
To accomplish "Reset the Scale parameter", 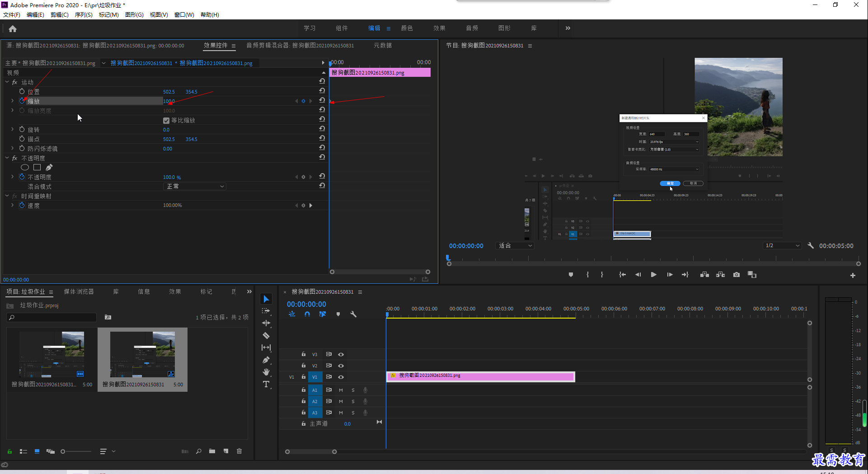I will click(322, 100).
